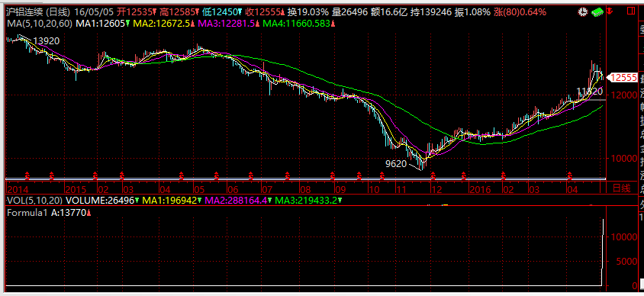This screenshot has height=296, width=644.
Task: Open the S info marker between 07 and 08 labels
Action: click(x=288, y=176)
